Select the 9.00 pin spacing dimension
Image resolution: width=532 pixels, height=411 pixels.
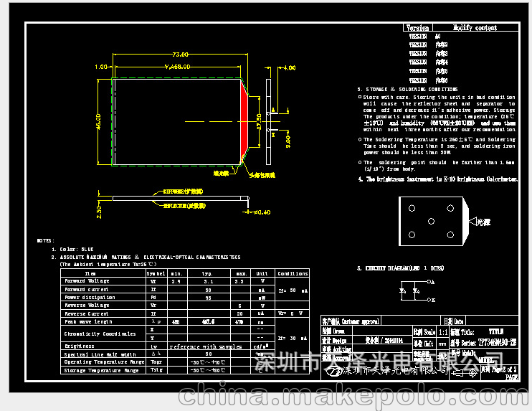coord(288,142)
